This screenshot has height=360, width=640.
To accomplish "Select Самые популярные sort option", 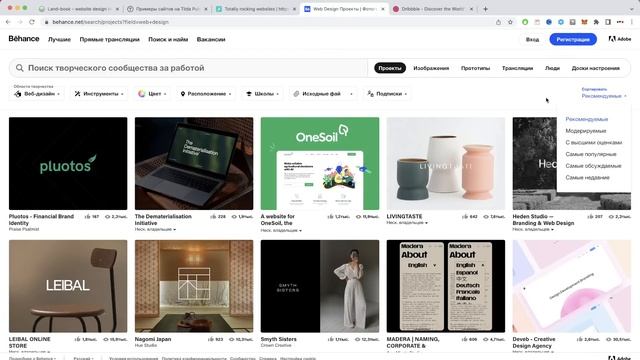I will point(591,154).
